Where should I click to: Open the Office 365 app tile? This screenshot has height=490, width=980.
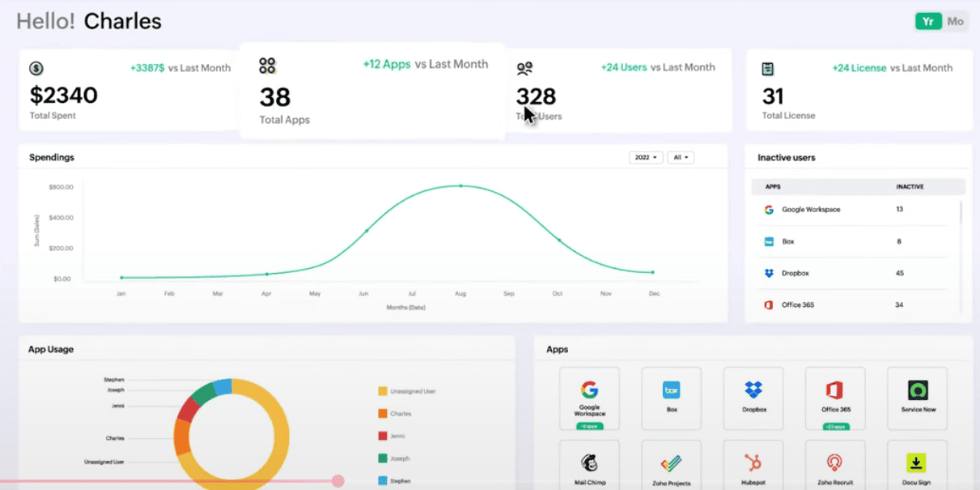835,397
